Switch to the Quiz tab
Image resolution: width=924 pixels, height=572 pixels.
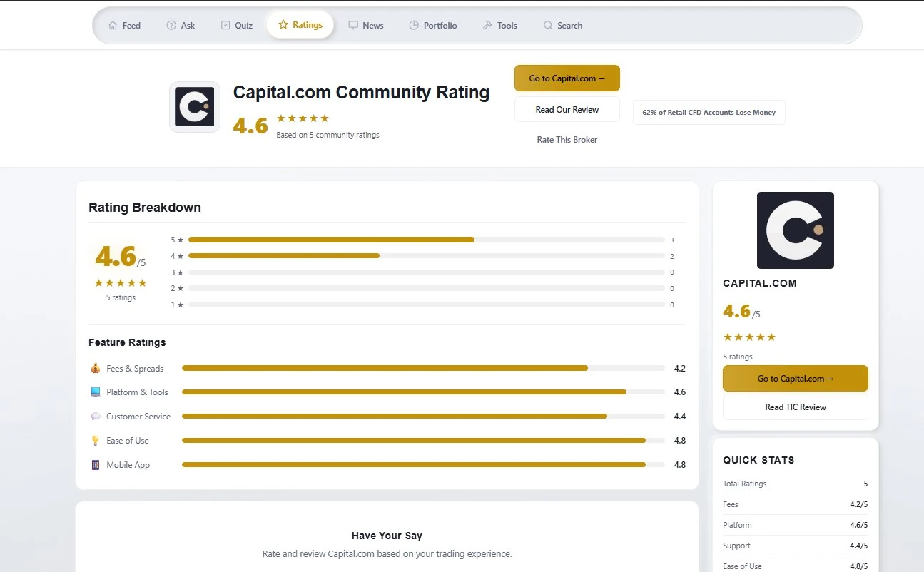point(237,26)
